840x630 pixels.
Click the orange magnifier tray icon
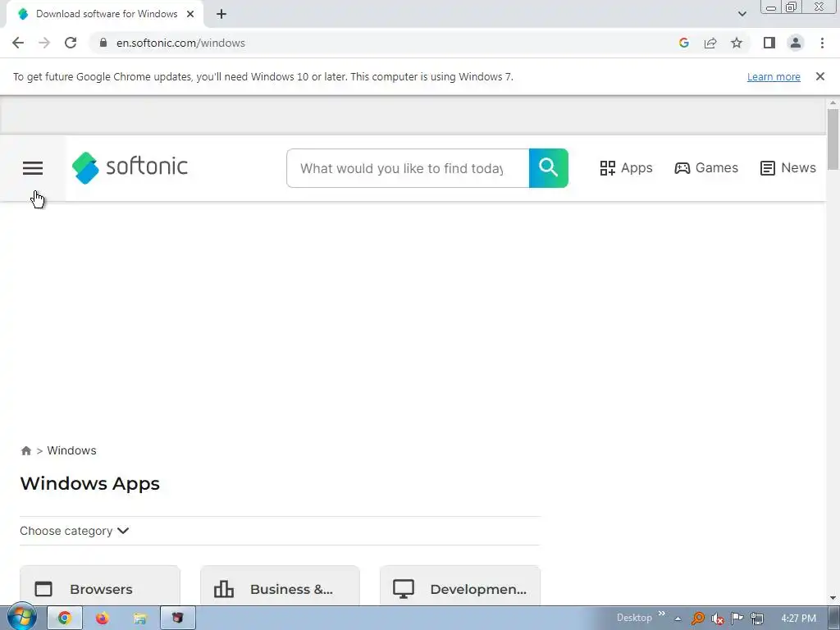[x=697, y=619]
